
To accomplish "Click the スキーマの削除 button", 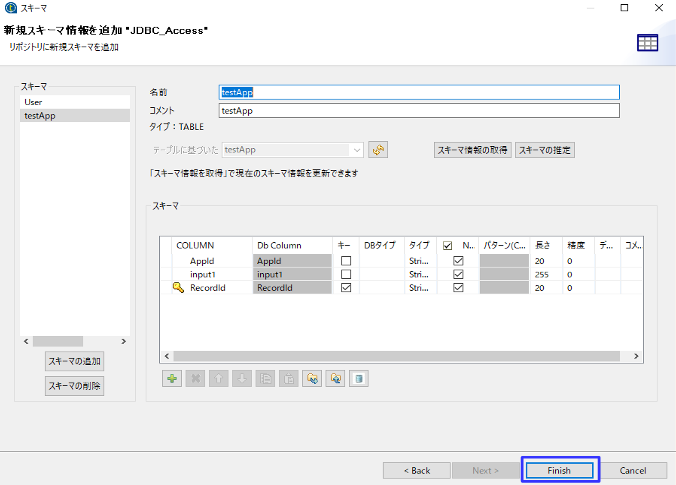I will (x=74, y=386).
